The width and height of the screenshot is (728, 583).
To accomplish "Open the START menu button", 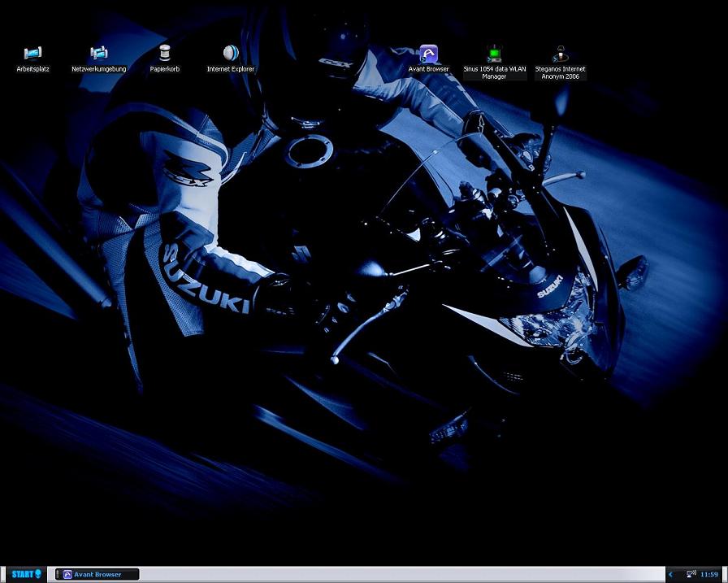I will 26,574.
